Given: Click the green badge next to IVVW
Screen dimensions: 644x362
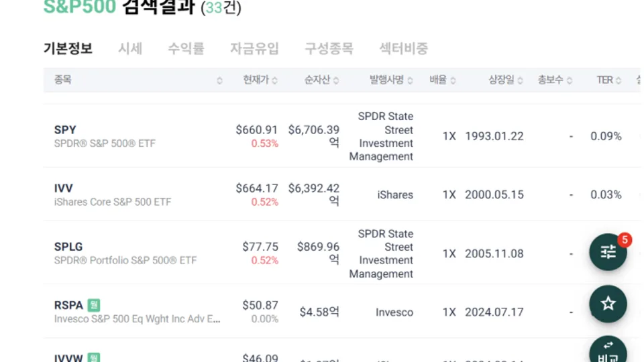Looking at the screenshot, I should (x=94, y=357).
